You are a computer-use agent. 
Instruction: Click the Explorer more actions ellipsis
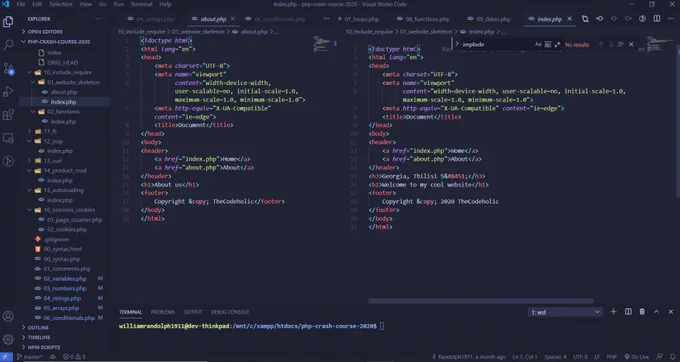coord(98,19)
